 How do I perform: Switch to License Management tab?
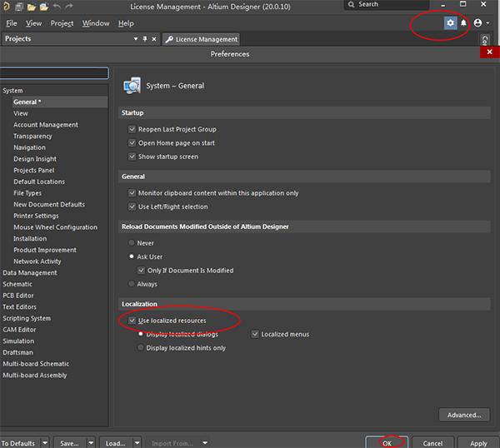point(202,39)
